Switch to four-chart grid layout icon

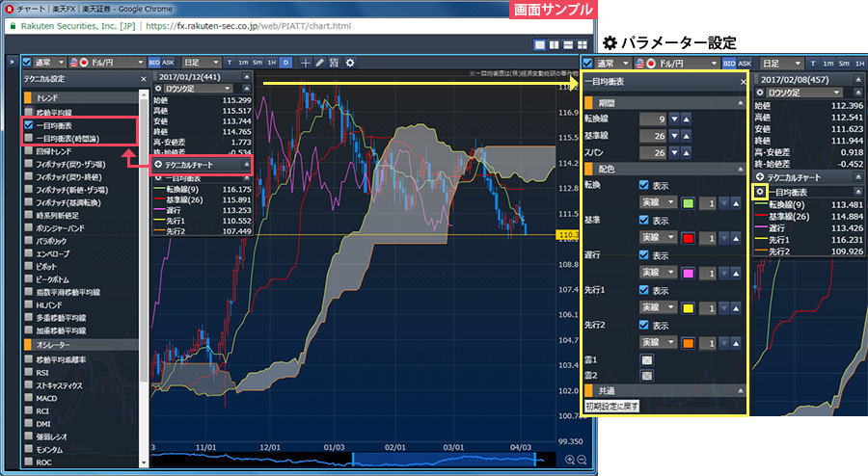tap(583, 44)
